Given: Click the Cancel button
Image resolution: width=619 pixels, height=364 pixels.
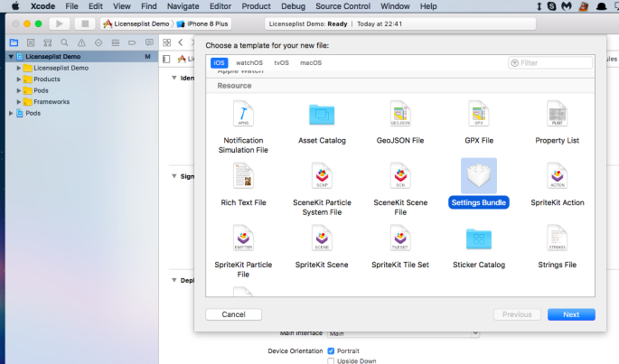Looking at the screenshot, I should tap(233, 314).
